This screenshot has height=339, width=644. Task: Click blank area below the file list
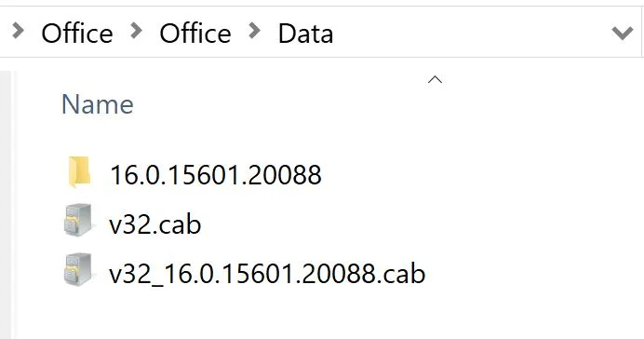click(x=329, y=317)
